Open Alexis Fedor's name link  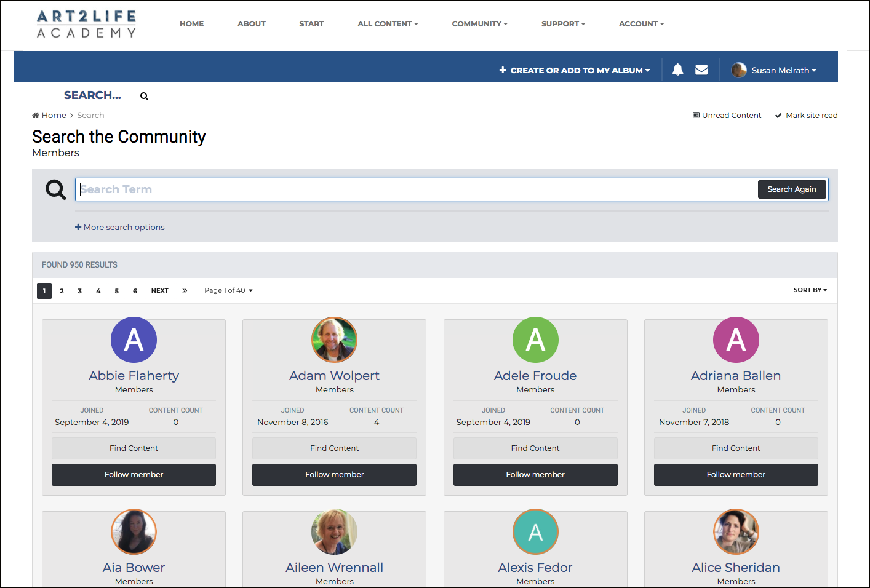point(535,568)
